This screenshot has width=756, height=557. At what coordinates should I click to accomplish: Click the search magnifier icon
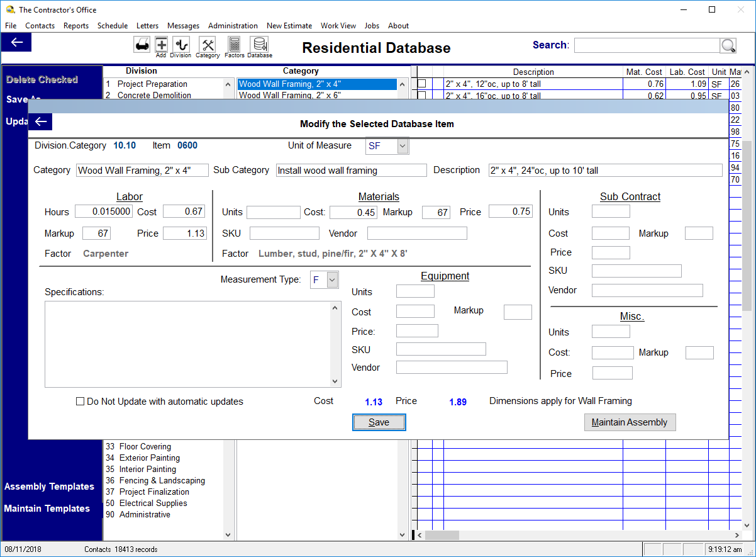[x=728, y=45]
